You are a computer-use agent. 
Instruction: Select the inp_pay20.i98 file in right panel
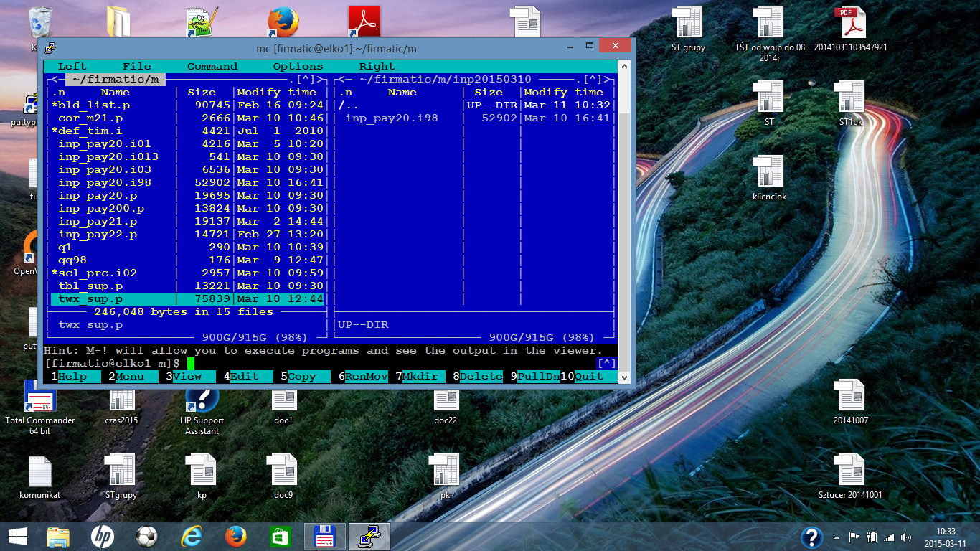(391, 118)
